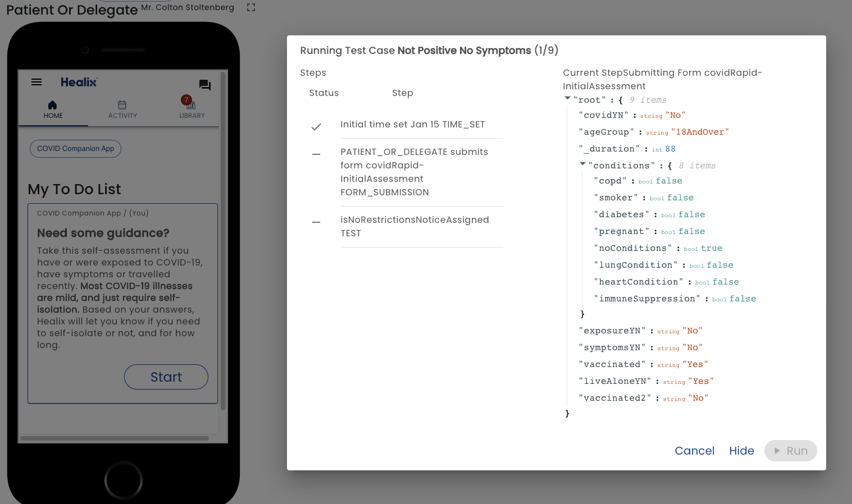Click the dash status of isNoRestrictionsNoticeAssigned step
This screenshot has height=504, width=852.
pyautogui.click(x=316, y=222)
